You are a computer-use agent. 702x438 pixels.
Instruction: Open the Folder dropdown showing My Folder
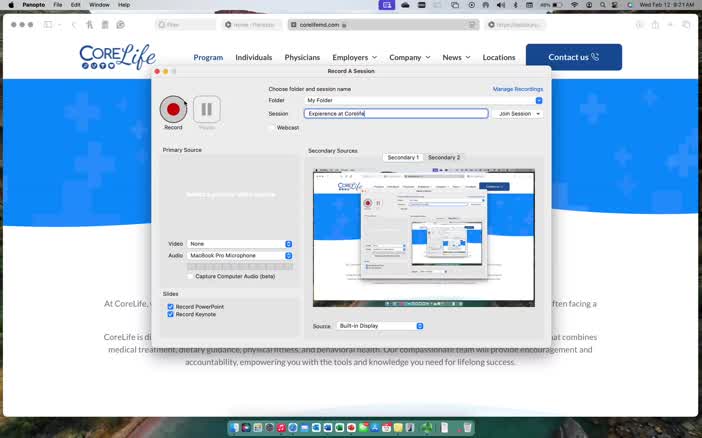(x=423, y=100)
